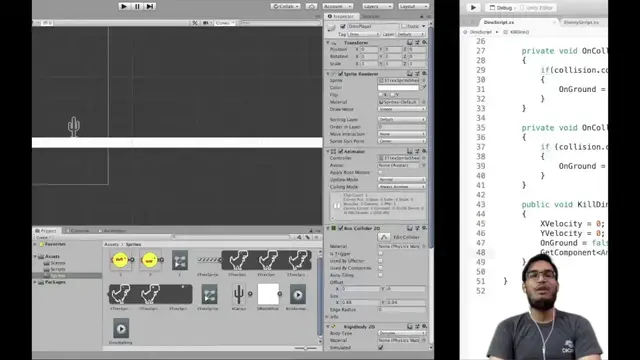This screenshot has width=640, height=360.
Task: Click the Position X field
Action: tap(369, 49)
